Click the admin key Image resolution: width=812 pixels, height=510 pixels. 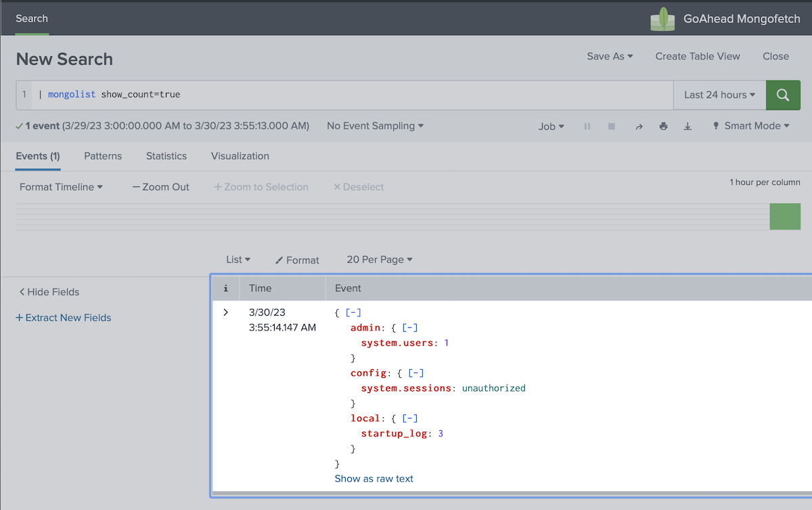point(366,328)
